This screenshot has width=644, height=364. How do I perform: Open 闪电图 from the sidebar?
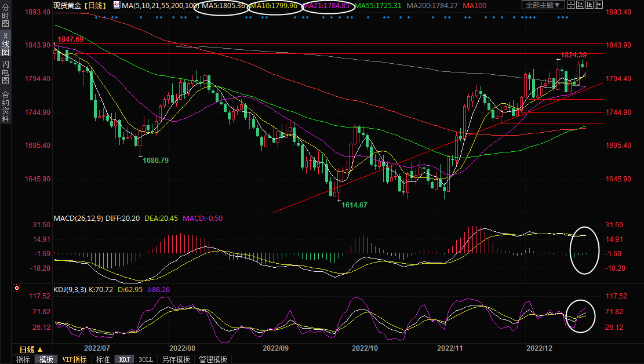tap(5, 72)
